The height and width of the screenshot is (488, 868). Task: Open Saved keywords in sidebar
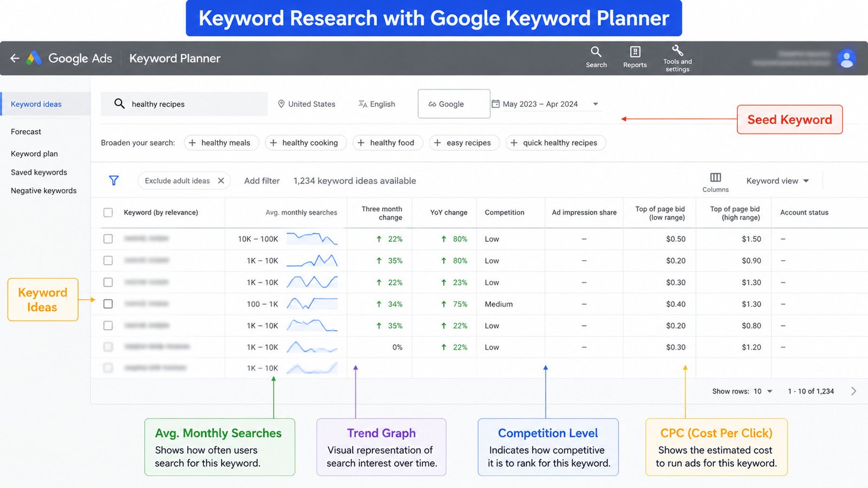tap(39, 172)
